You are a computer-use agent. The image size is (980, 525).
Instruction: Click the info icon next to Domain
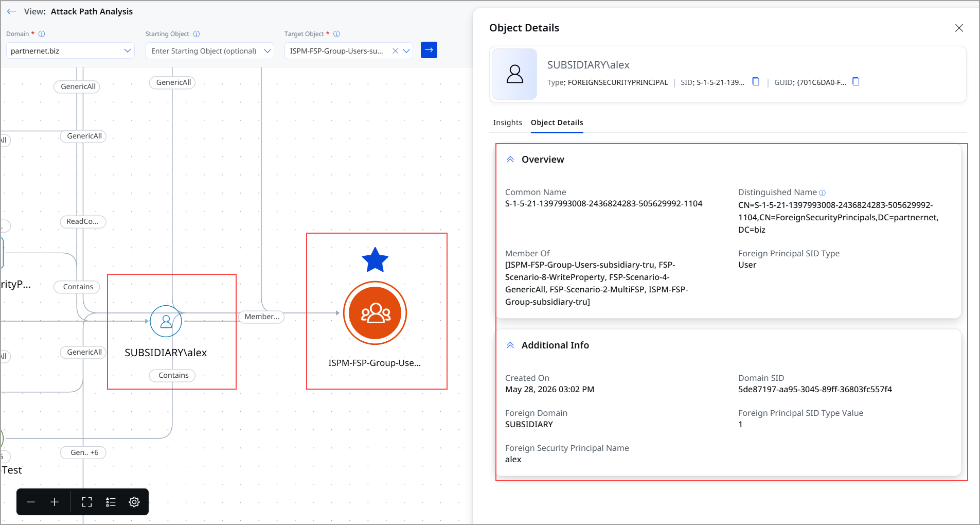[42, 34]
